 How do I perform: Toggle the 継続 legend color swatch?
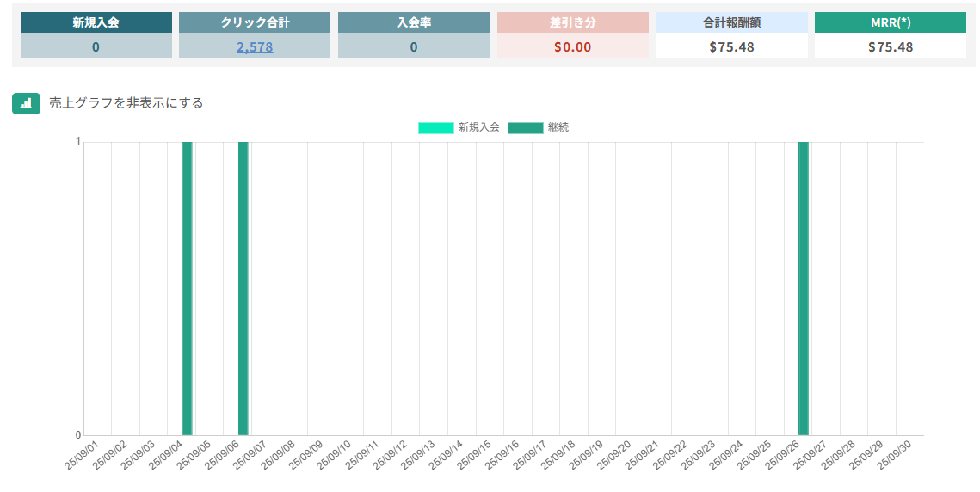[525, 127]
